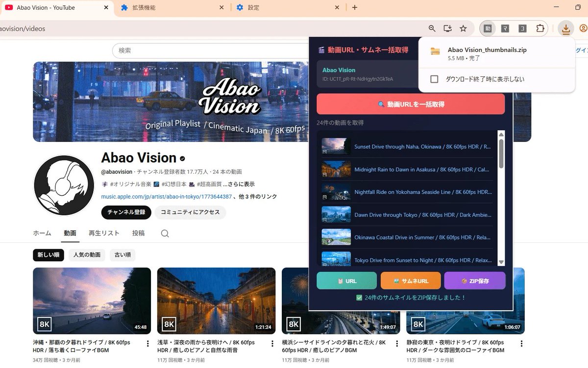This screenshot has height=368, width=588.
Task: Click the 動 extension icon in toolbar
Action: coord(488,28)
